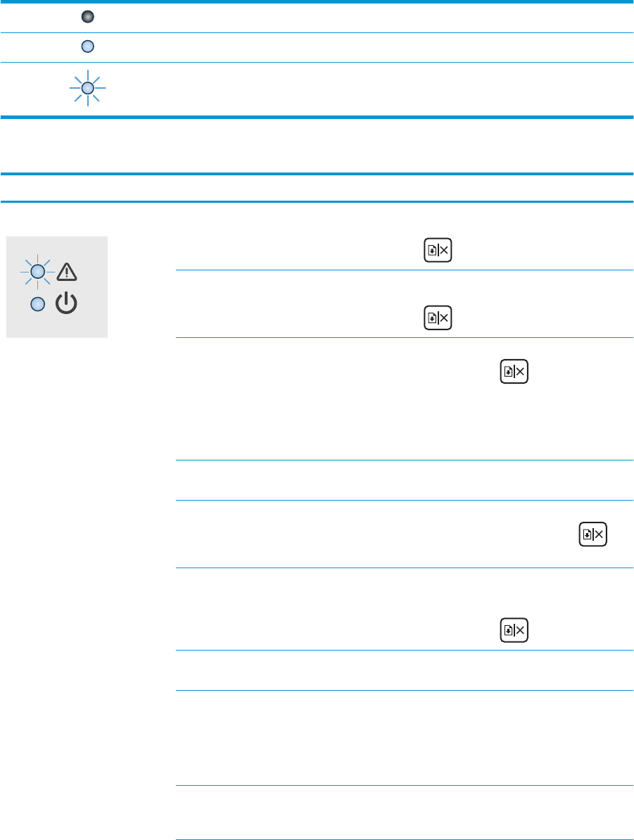Click the thick blue rule at page top
Screen dimensions: 634x840
pyautogui.click(x=317, y=2)
